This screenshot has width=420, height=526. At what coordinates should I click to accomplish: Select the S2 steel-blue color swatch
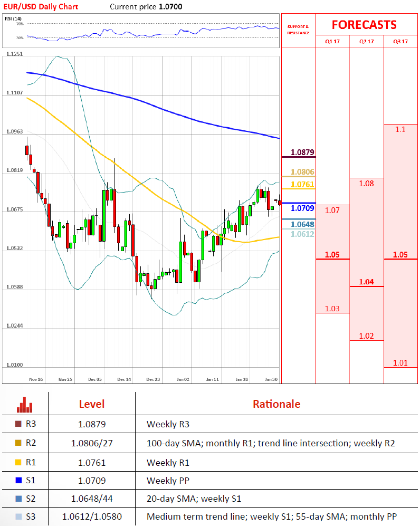pyautogui.click(x=18, y=499)
